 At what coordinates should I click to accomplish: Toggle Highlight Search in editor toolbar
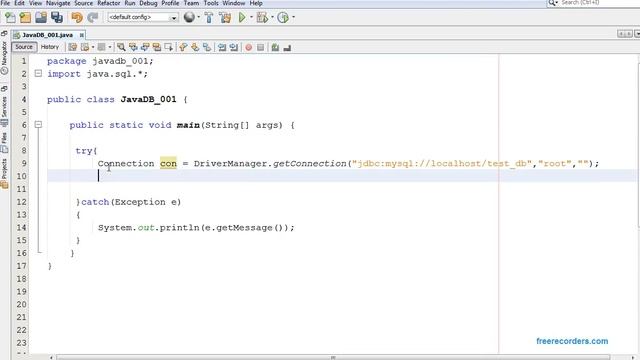[x=157, y=47]
